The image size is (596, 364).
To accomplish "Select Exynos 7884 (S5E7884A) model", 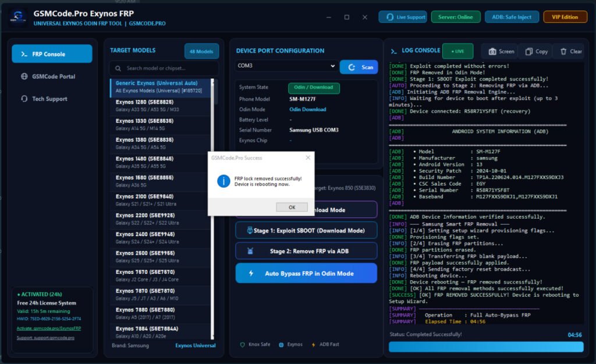I will point(161,332).
